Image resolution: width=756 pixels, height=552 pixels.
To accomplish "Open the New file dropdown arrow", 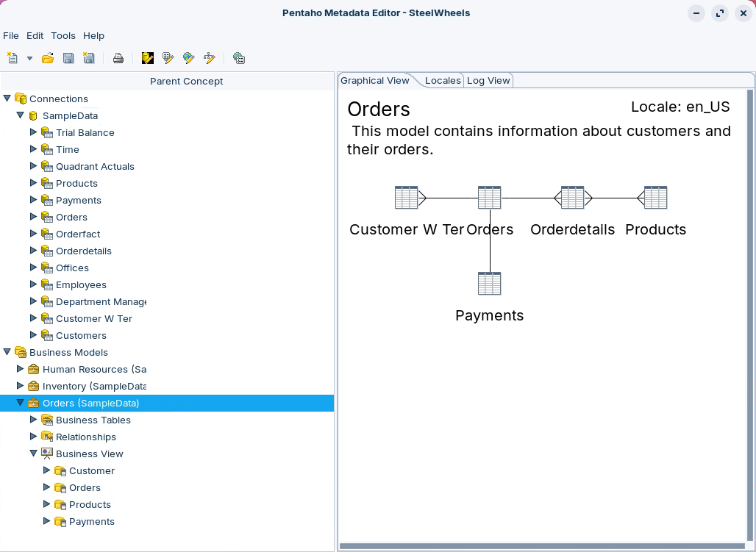I will tap(29, 59).
